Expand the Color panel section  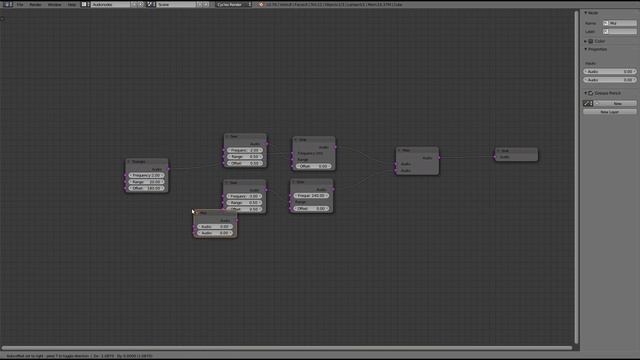click(x=585, y=41)
